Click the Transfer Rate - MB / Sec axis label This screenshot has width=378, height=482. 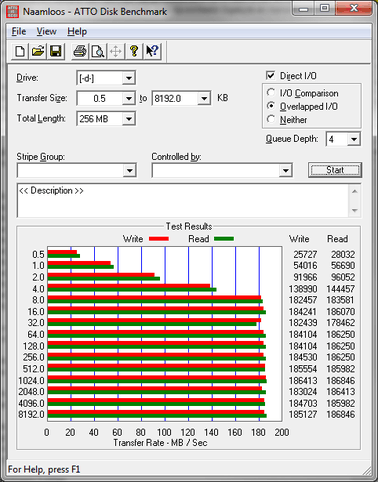[x=160, y=443]
